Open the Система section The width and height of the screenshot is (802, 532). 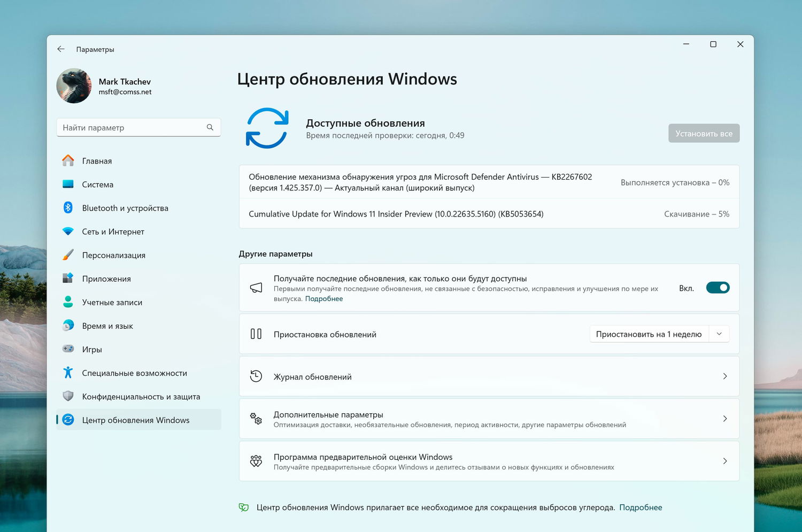tap(138, 184)
